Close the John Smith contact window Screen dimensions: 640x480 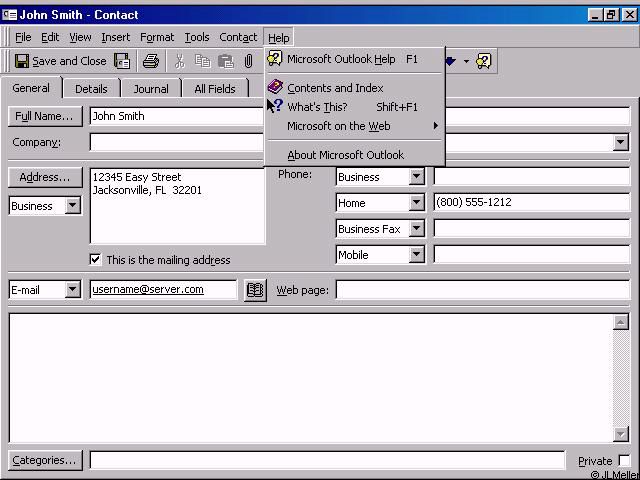pos(629,15)
